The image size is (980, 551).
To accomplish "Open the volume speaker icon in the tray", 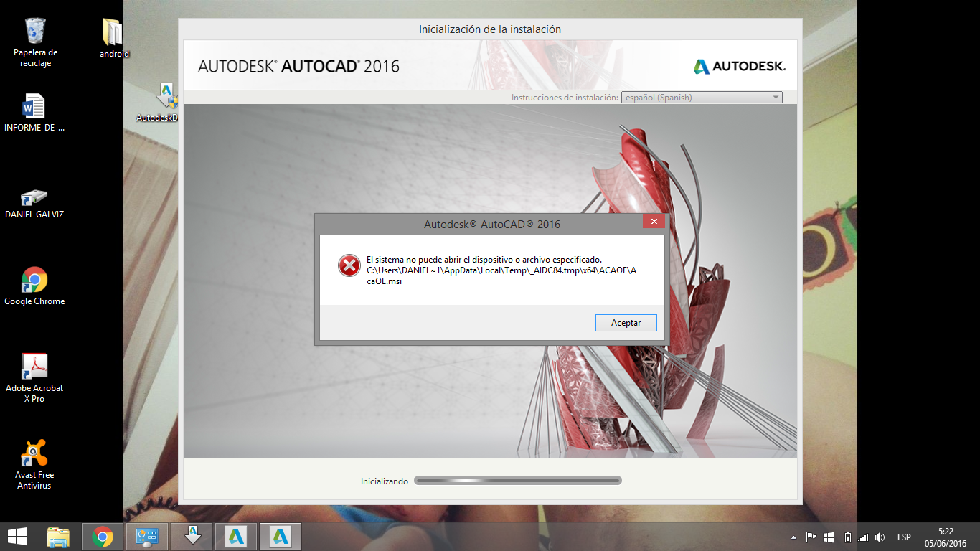I will [x=880, y=537].
